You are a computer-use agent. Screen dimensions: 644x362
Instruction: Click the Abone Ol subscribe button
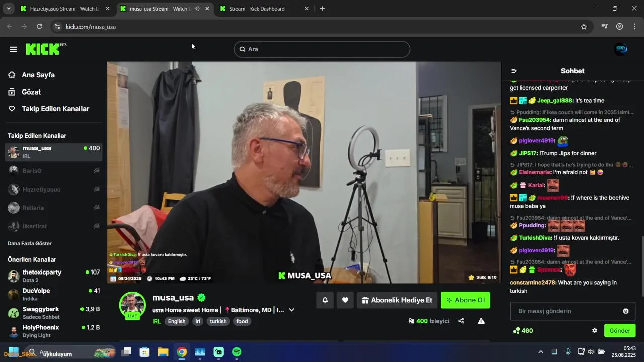click(465, 300)
